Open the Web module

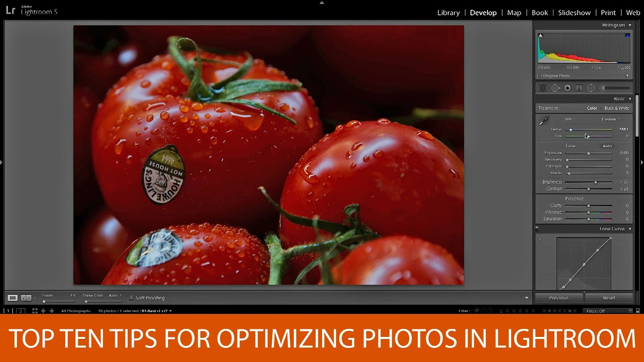633,13
